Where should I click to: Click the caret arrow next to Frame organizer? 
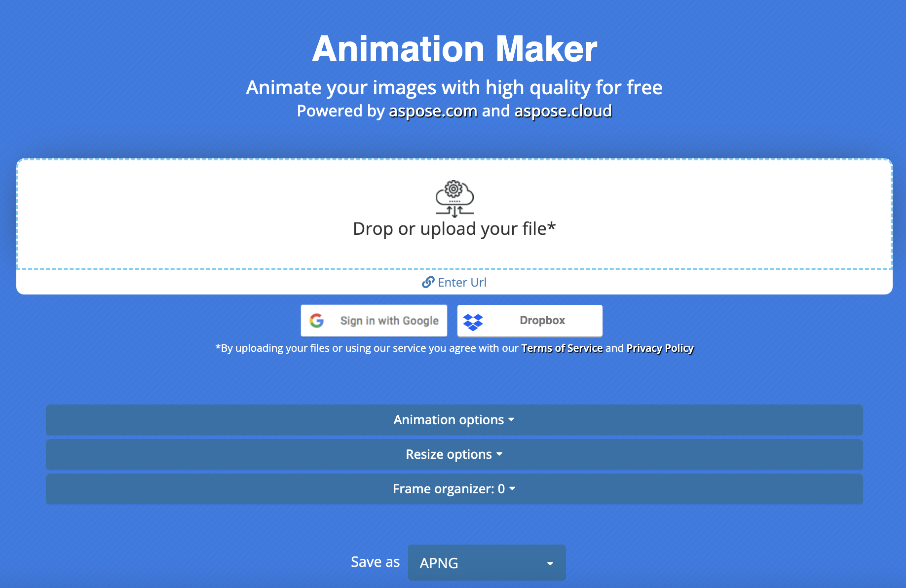click(x=512, y=489)
